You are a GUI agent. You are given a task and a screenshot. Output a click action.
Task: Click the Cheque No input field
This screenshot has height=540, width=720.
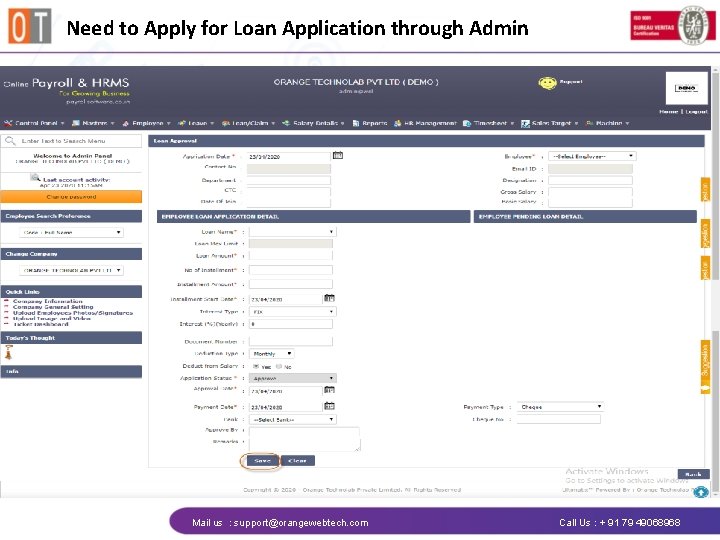tap(558, 419)
